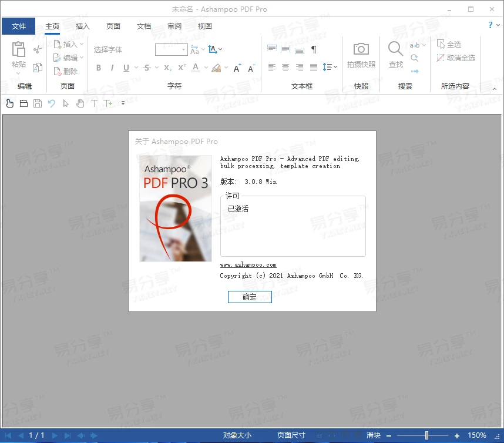Screen dimensions: 504x443
Task: Open the underline style dropdown arrow
Action: 136,68
